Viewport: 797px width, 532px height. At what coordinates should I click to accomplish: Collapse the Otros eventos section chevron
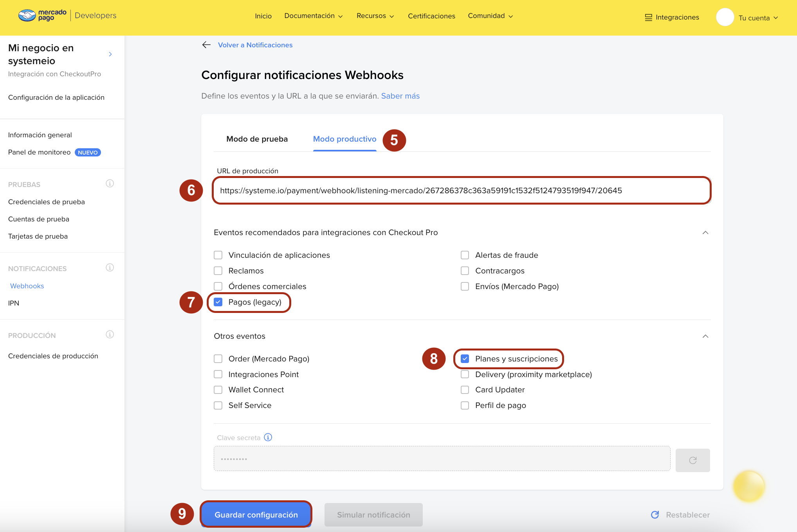(705, 336)
